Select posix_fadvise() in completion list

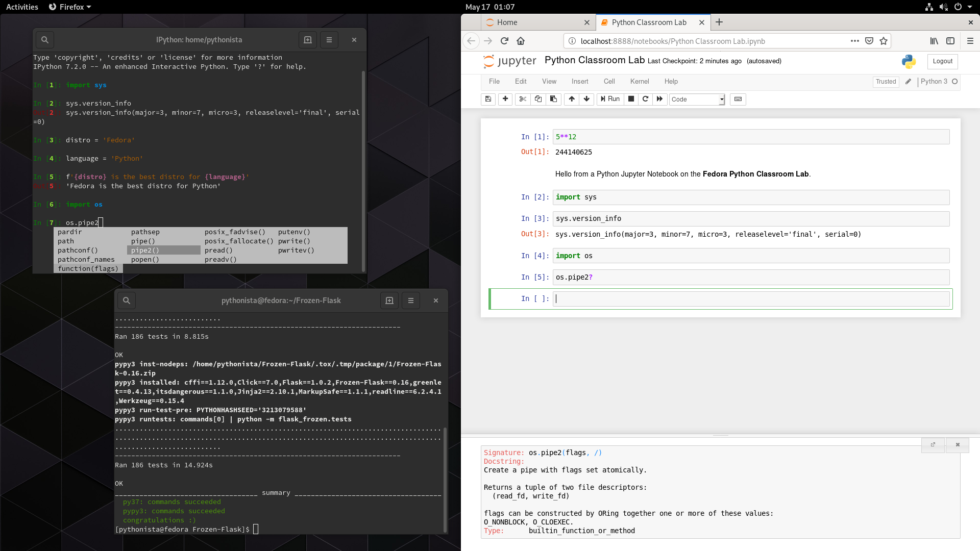235,232
